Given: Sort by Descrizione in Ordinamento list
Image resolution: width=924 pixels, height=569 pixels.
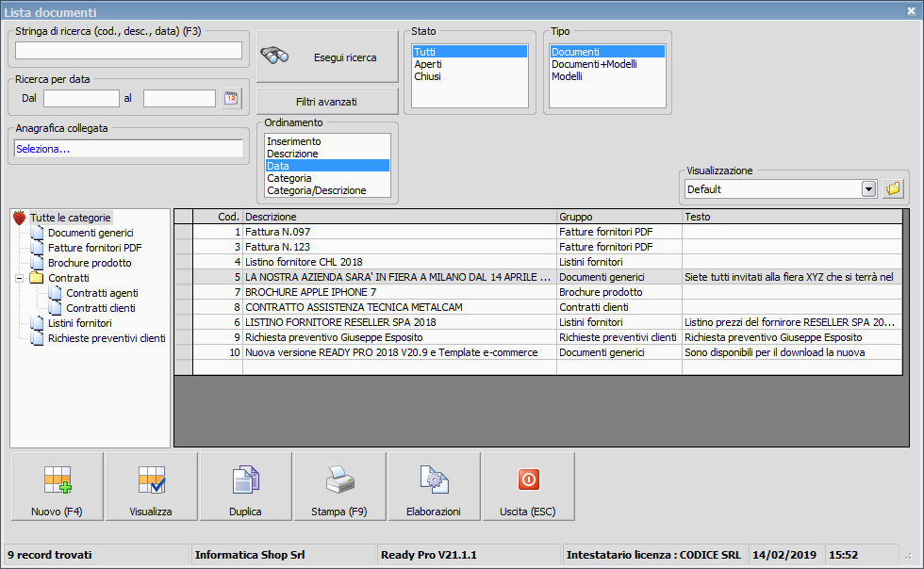Looking at the screenshot, I should (328, 154).
